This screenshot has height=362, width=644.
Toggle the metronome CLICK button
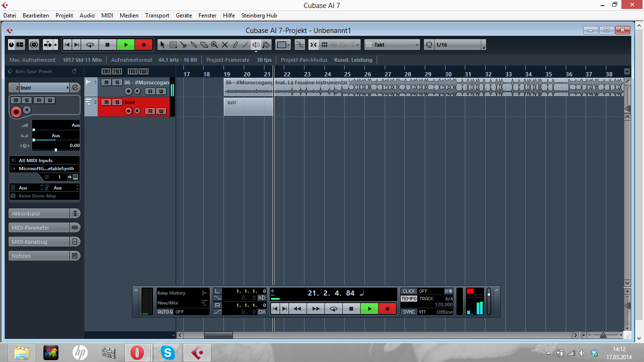[409, 291]
